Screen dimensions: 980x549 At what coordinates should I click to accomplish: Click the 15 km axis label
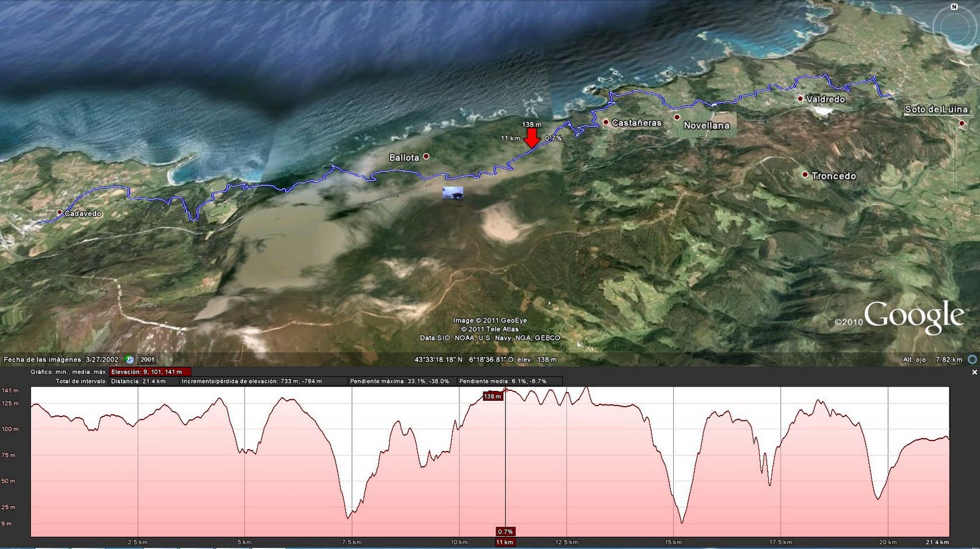coord(673,542)
